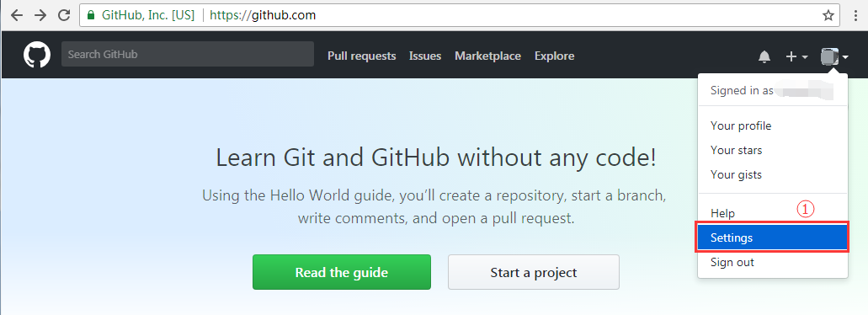Open Chrome three-dot menu
Viewport: 868px width, 315px height.
point(856,15)
